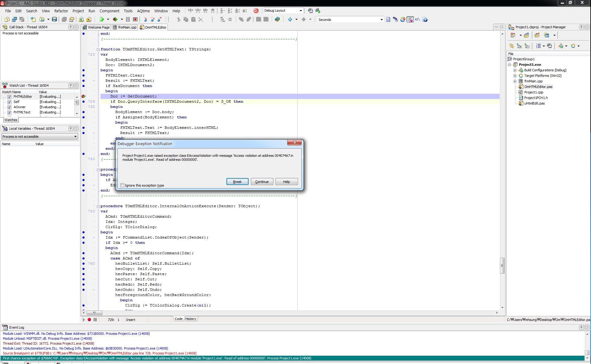The image size is (591, 364).
Task: Uncheck the FHTMLEditor watch checkbox
Action: pyautogui.click(x=10, y=97)
